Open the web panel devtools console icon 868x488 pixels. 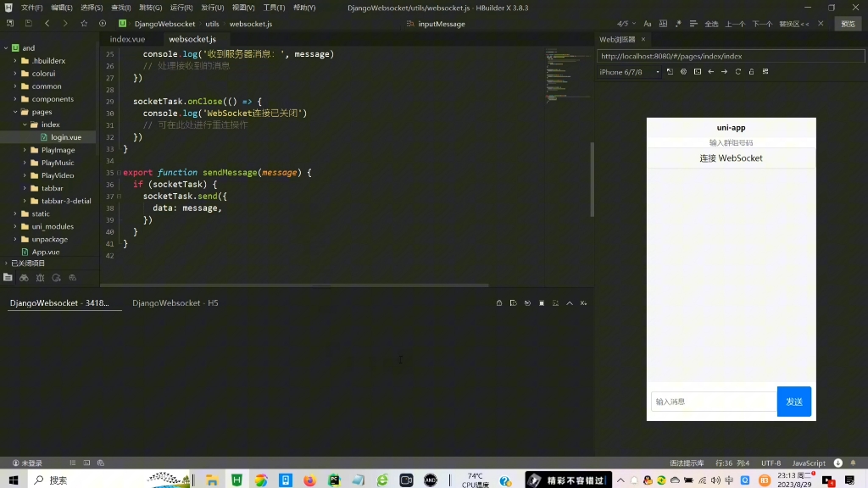coord(698,72)
